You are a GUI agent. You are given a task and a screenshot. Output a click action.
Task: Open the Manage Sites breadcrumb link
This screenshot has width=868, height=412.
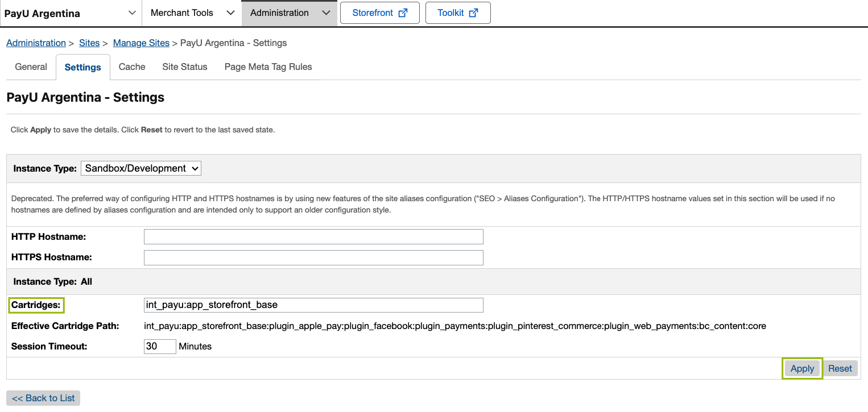click(x=141, y=43)
